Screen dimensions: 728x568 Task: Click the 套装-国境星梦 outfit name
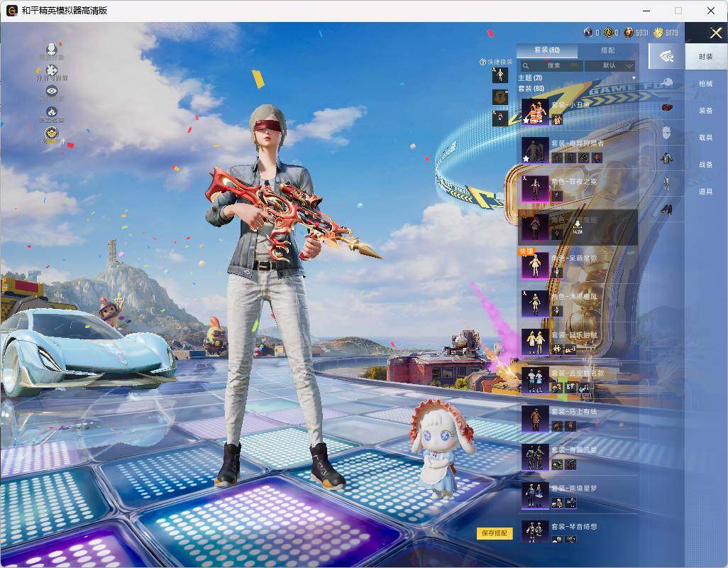click(574, 488)
